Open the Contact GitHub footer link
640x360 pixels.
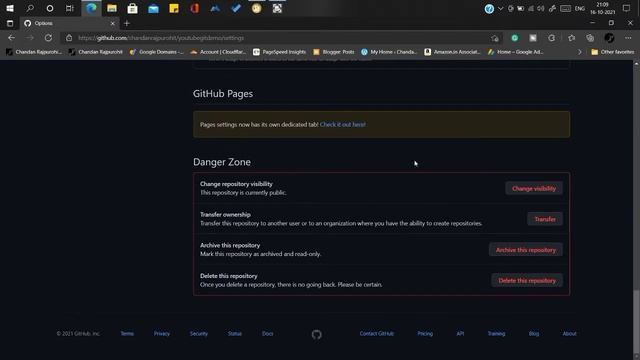[x=377, y=333]
